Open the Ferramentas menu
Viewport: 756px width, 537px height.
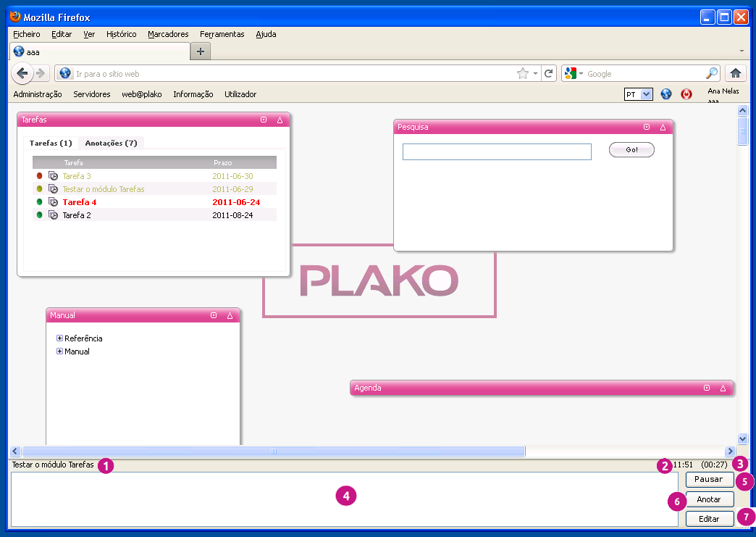(x=222, y=34)
